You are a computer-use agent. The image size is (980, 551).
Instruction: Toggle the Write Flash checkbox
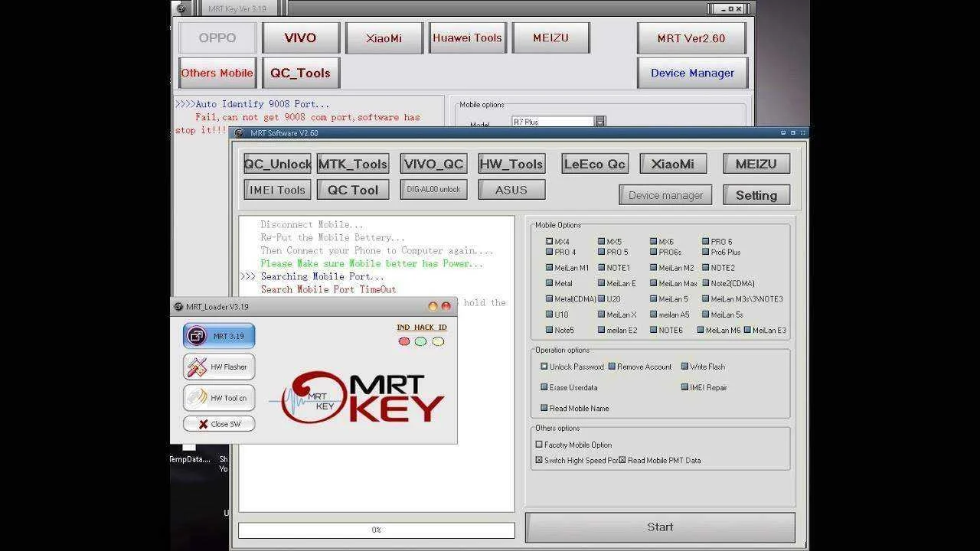[x=684, y=367]
